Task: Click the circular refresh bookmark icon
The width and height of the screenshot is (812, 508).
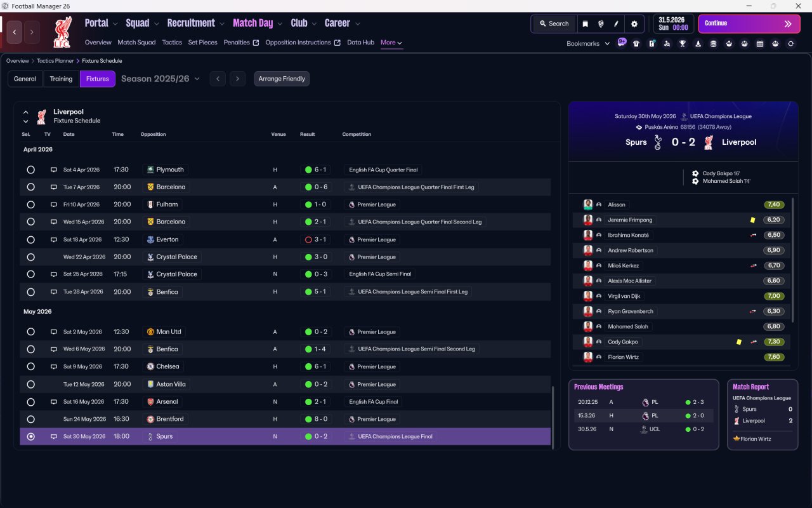Action: click(x=790, y=44)
